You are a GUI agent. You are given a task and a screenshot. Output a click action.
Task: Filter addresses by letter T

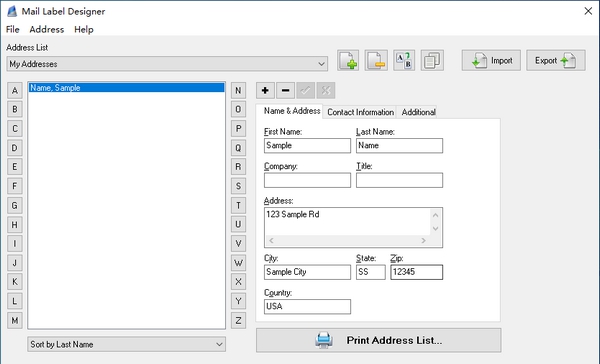[238, 206]
